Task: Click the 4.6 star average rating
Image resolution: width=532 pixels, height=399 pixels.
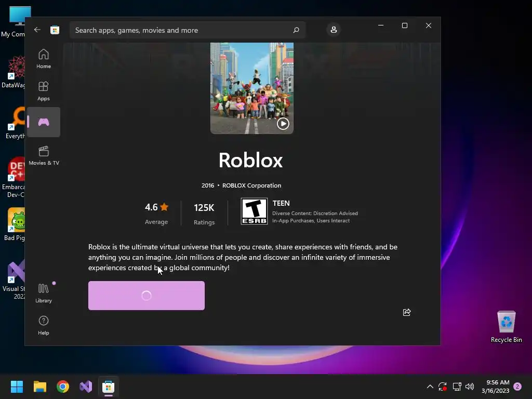Action: (156, 213)
